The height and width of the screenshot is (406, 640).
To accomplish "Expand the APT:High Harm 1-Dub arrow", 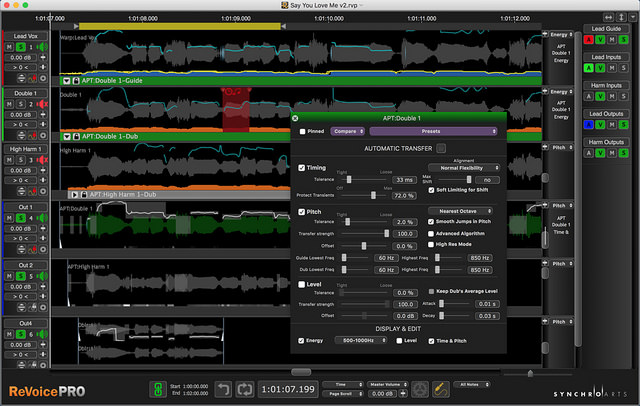I will tap(74, 195).
